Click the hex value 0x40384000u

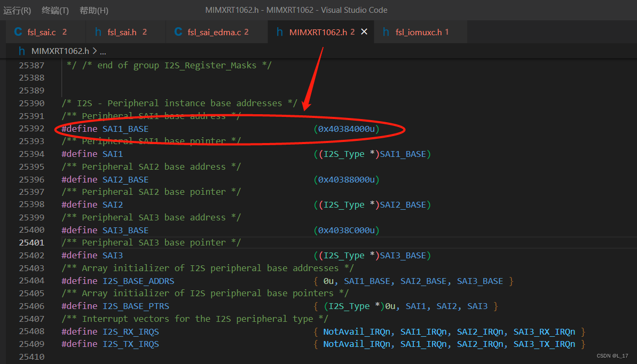pos(347,129)
